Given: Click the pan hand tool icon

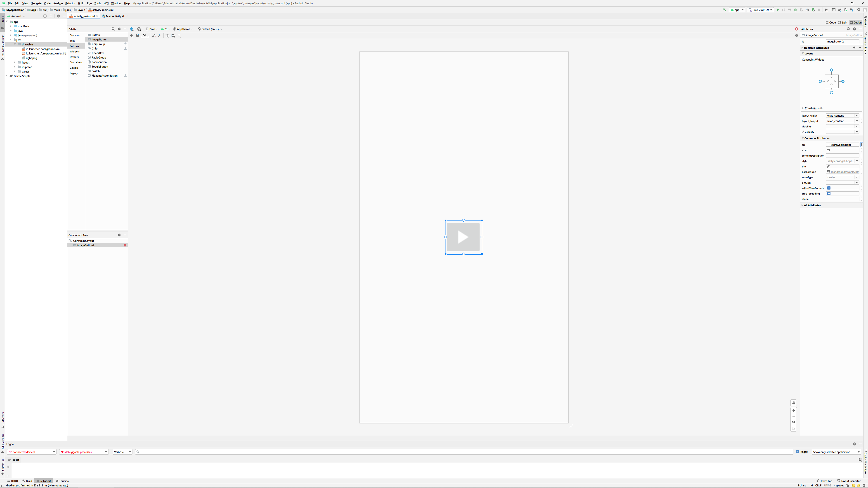Looking at the screenshot, I should tap(794, 403).
